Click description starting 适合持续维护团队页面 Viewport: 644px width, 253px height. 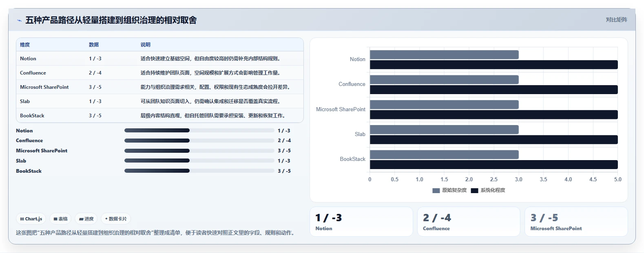pos(211,73)
